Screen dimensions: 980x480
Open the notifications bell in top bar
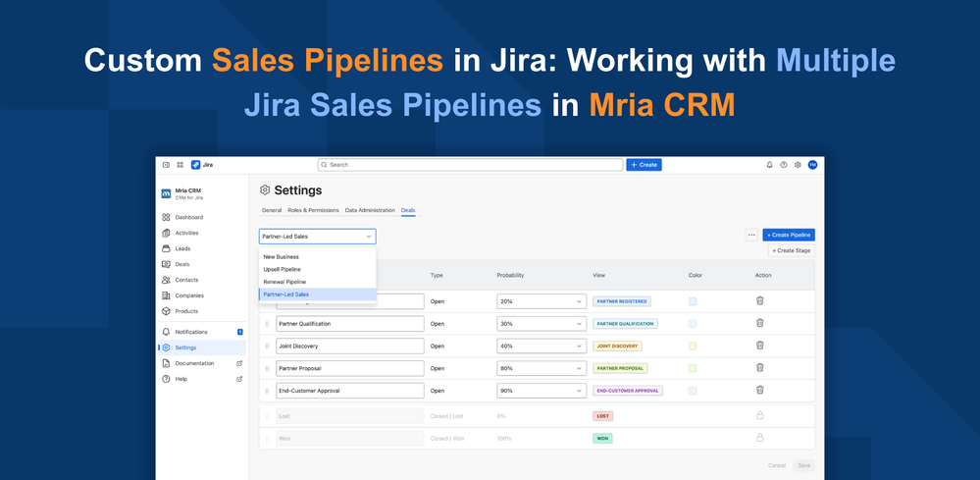769,165
